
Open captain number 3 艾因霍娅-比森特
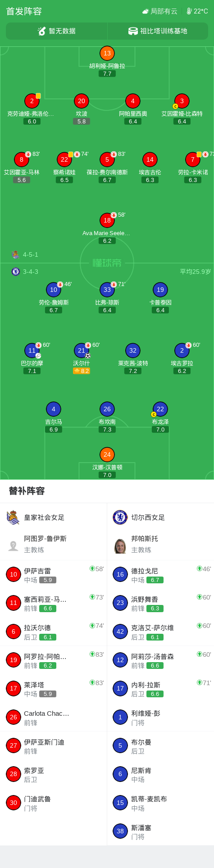(182, 101)
